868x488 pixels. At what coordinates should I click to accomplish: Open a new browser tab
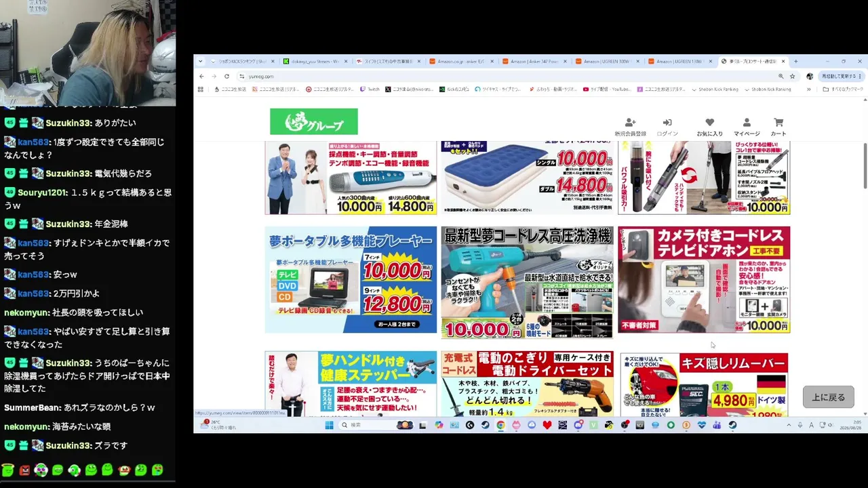(796, 61)
